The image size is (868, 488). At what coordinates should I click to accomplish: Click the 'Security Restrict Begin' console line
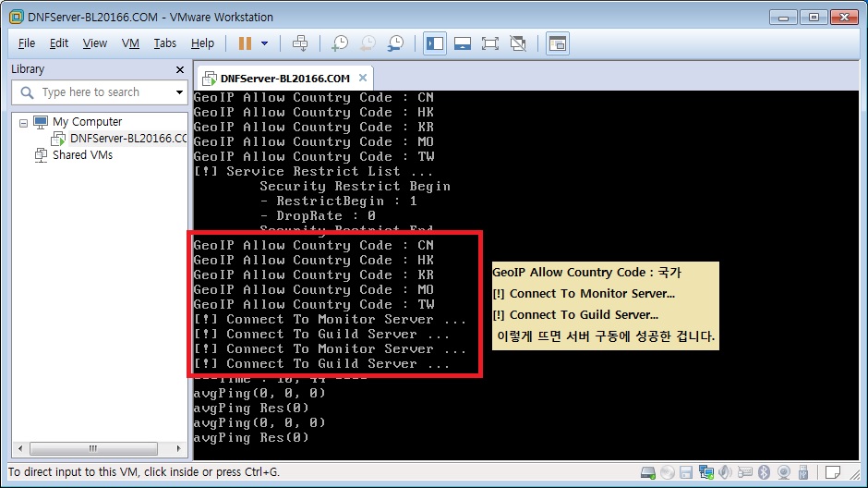point(355,186)
